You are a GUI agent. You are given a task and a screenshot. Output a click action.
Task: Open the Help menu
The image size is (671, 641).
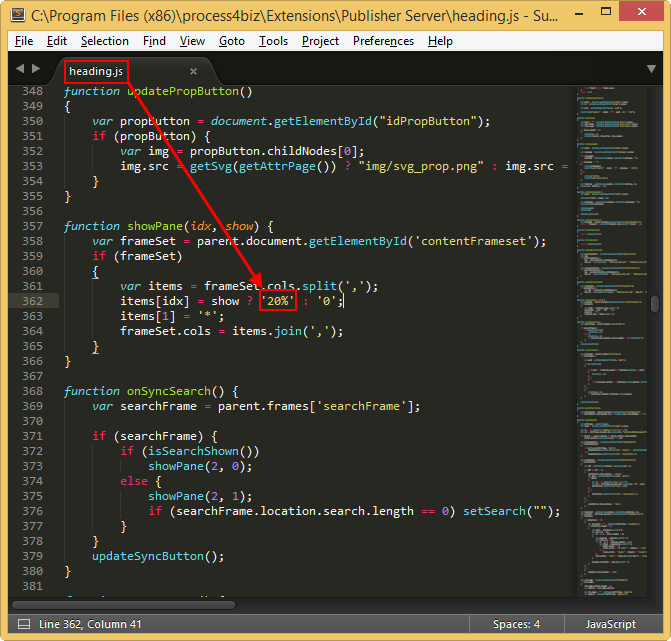[440, 41]
